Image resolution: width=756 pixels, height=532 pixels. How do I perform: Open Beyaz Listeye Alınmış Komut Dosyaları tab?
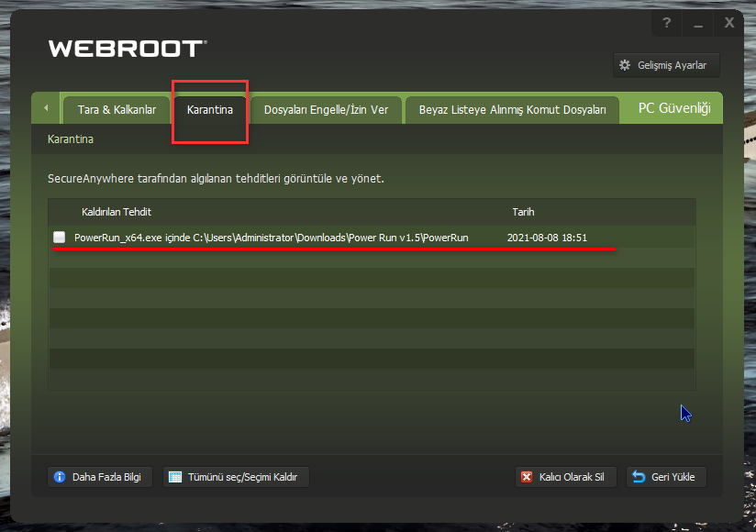tap(512, 110)
